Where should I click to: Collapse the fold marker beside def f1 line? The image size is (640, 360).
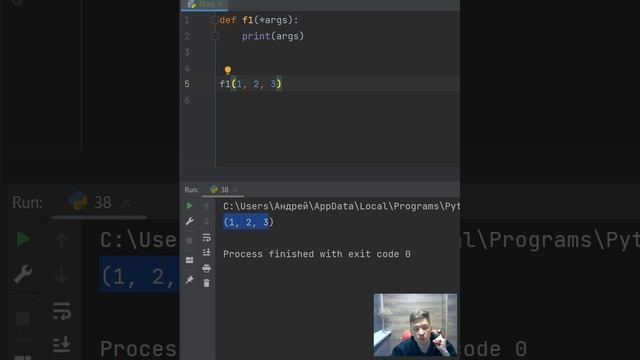click(x=215, y=20)
